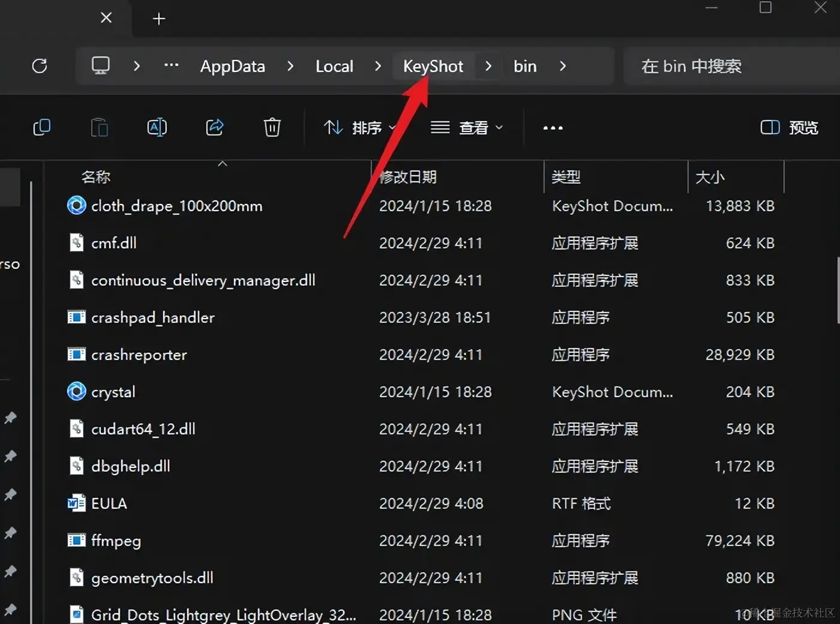Viewport: 840px width, 624px height.
Task: Open the breadcrumb ellipsis for hidden folders
Action: (x=172, y=65)
